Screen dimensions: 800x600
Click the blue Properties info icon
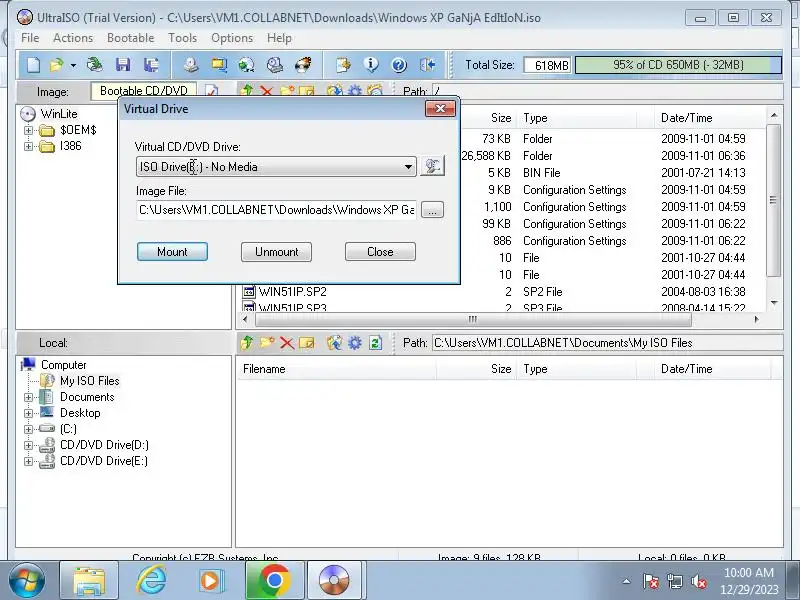pos(371,65)
